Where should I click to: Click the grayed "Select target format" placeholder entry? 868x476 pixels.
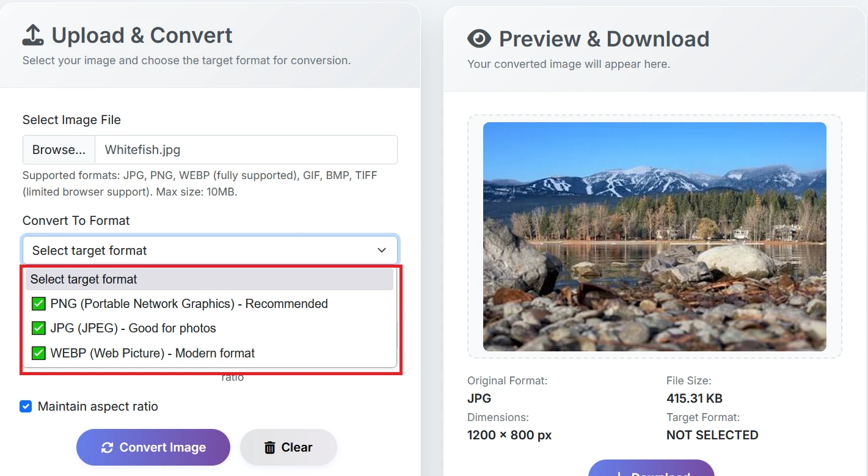(84, 279)
